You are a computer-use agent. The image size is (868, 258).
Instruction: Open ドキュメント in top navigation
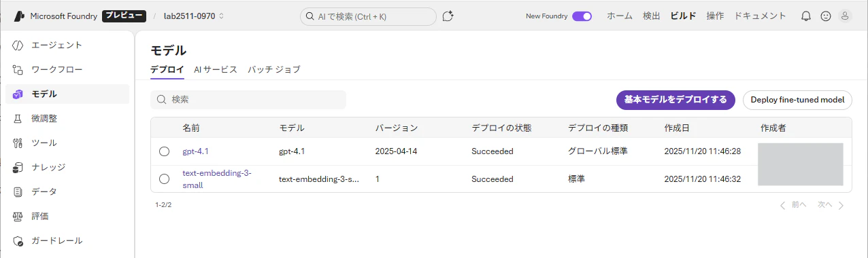tap(760, 16)
